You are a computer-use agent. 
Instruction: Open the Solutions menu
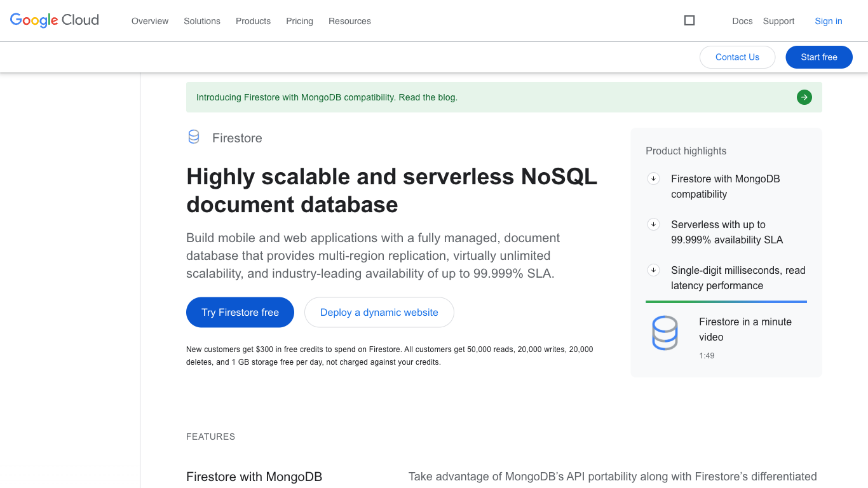tap(202, 21)
